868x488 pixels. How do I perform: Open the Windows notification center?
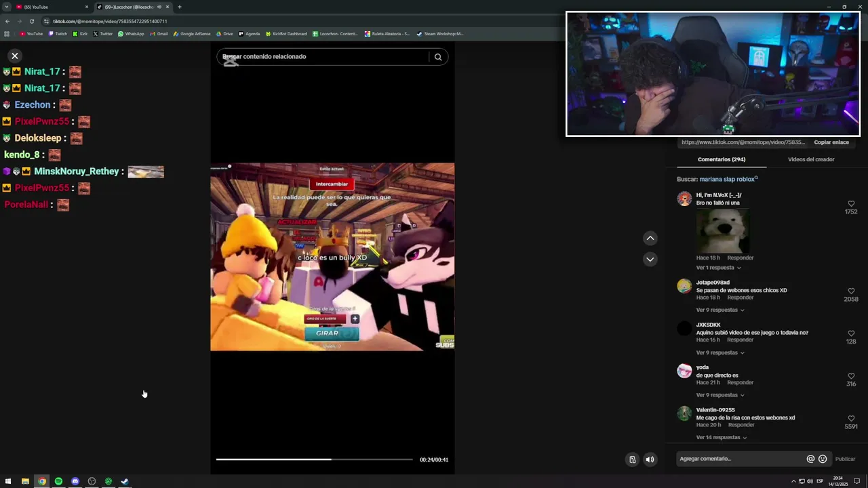tap(856, 481)
